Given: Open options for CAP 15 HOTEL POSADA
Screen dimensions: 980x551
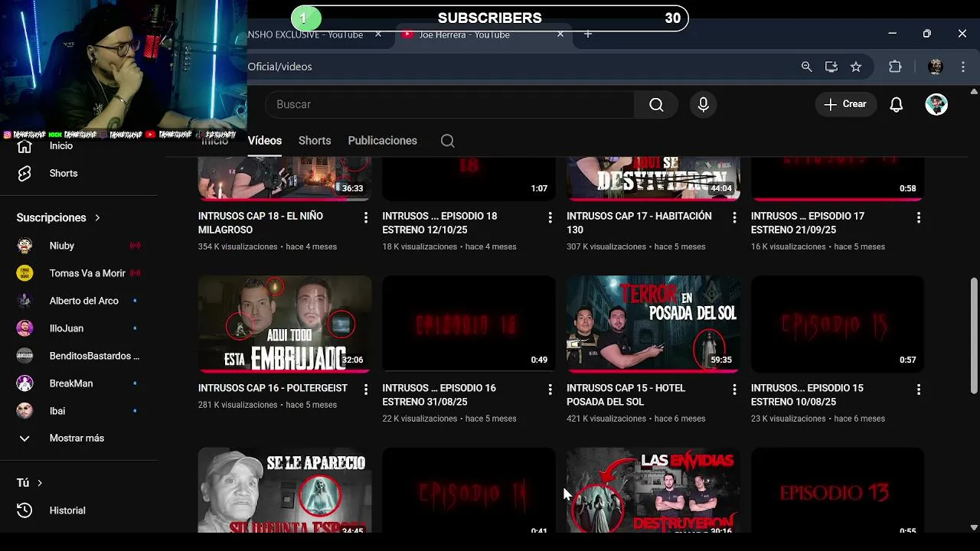Looking at the screenshot, I should coord(734,390).
